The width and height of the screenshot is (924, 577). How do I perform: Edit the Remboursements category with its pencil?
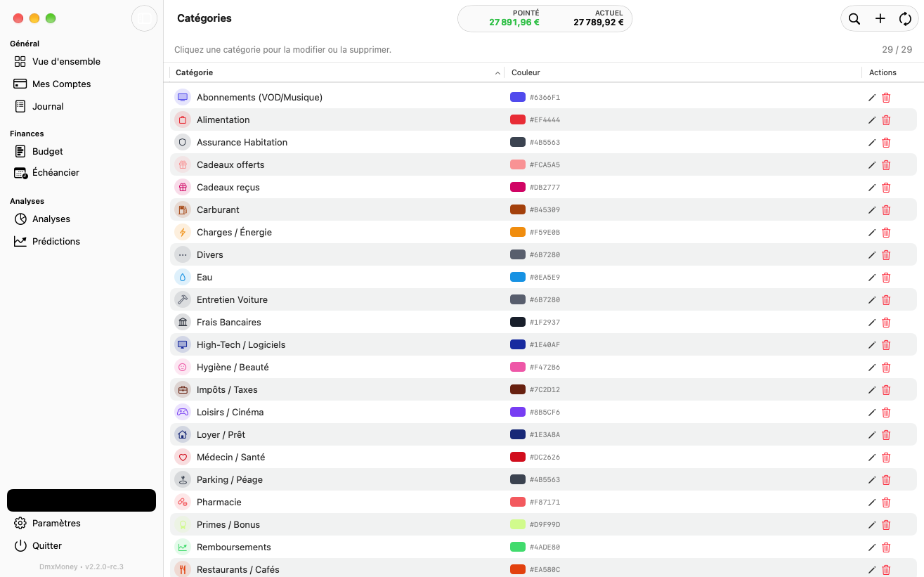[x=872, y=547]
